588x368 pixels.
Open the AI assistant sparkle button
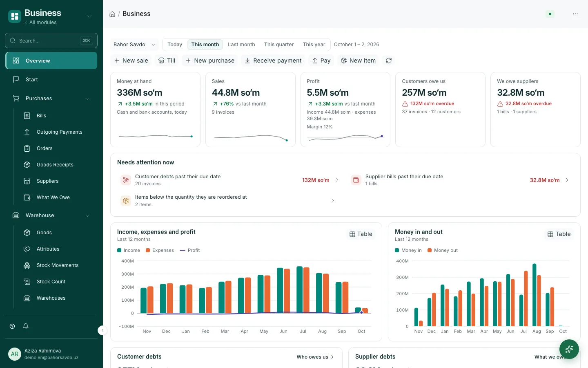(x=569, y=349)
